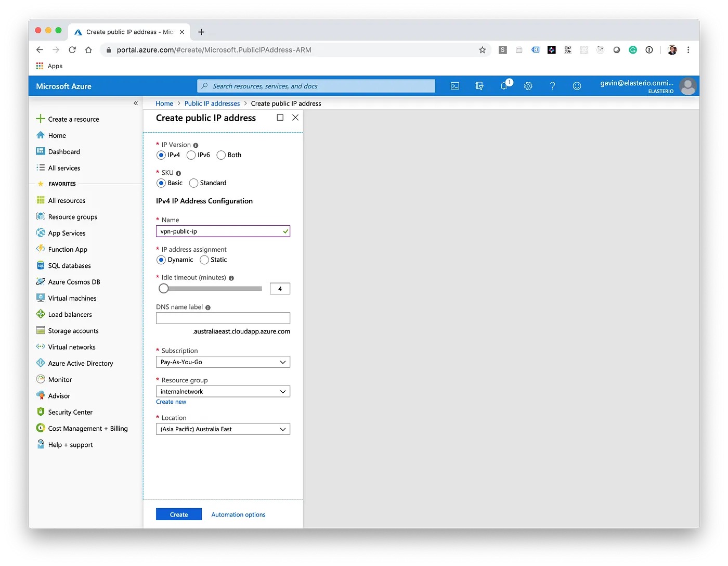Bookmark this page with star icon

click(x=482, y=50)
